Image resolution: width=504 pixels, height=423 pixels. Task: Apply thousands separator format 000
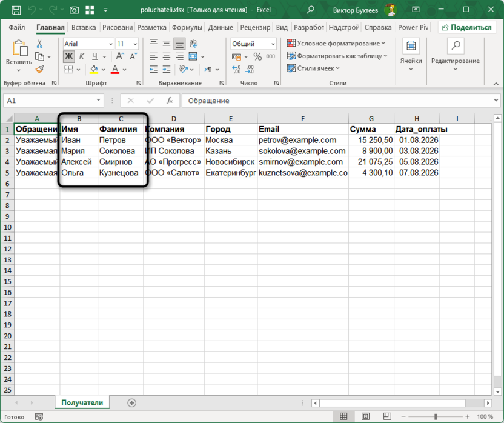point(271,56)
